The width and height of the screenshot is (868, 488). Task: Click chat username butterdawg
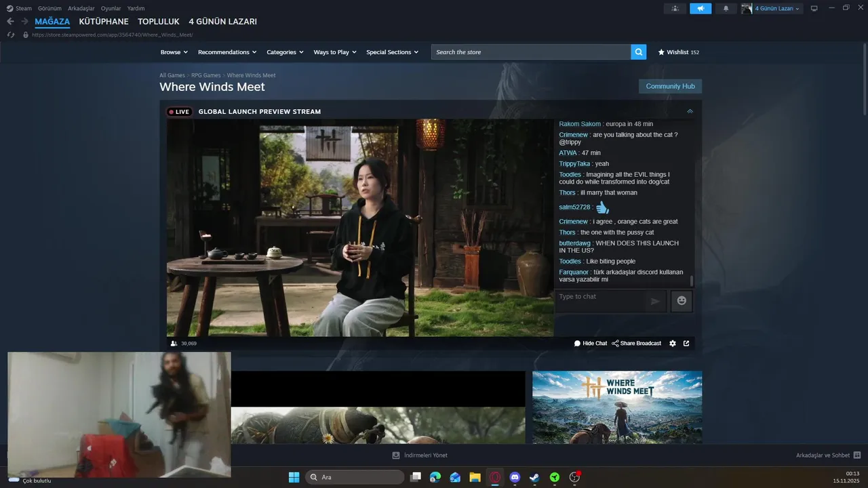(x=575, y=243)
